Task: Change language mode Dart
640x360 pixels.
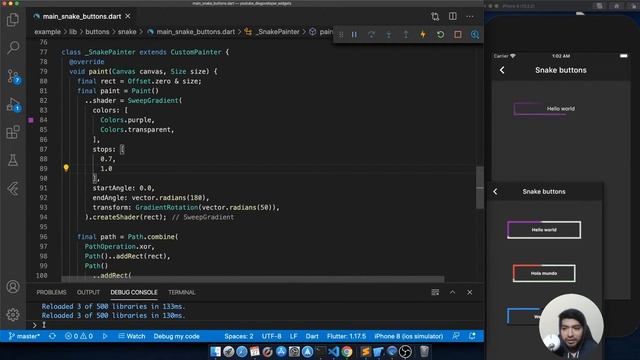Action: point(312,336)
